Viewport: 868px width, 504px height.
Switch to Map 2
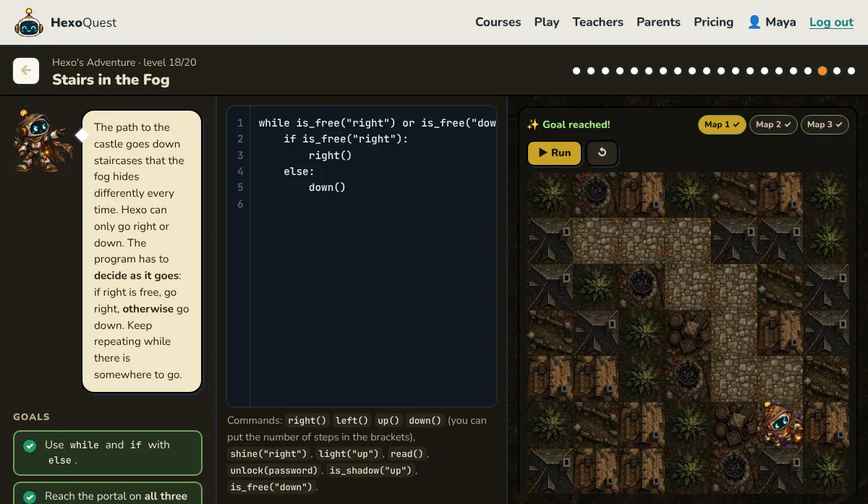pos(773,124)
